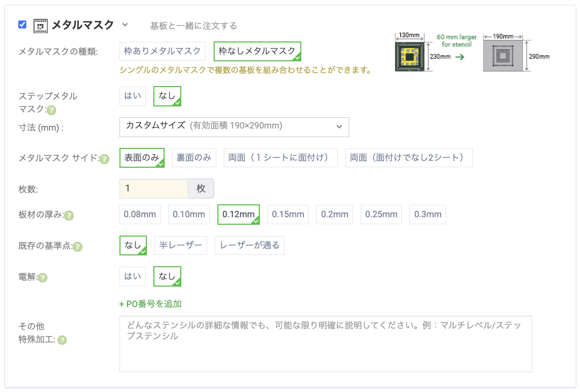
Task: Select 枠ありメタルマスク option
Action: click(162, 51)
